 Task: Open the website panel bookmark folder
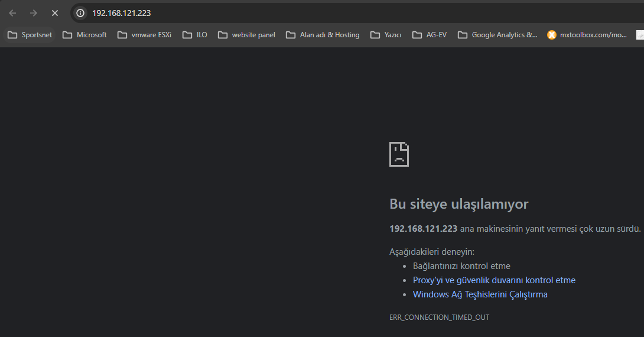(x=246, y=35)
